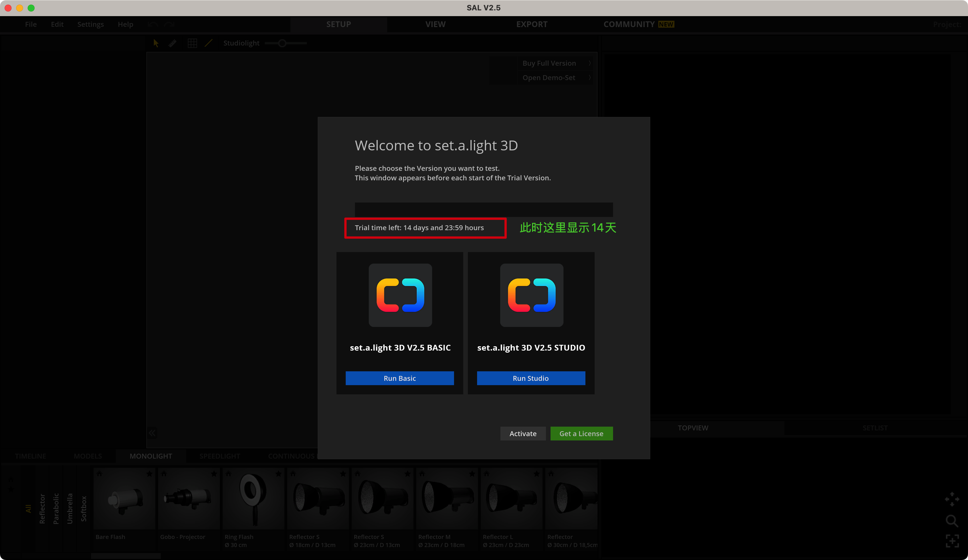968x560 pixels.
Task: Click the home filter icon beside All
Action: click(x=11, y=480)
